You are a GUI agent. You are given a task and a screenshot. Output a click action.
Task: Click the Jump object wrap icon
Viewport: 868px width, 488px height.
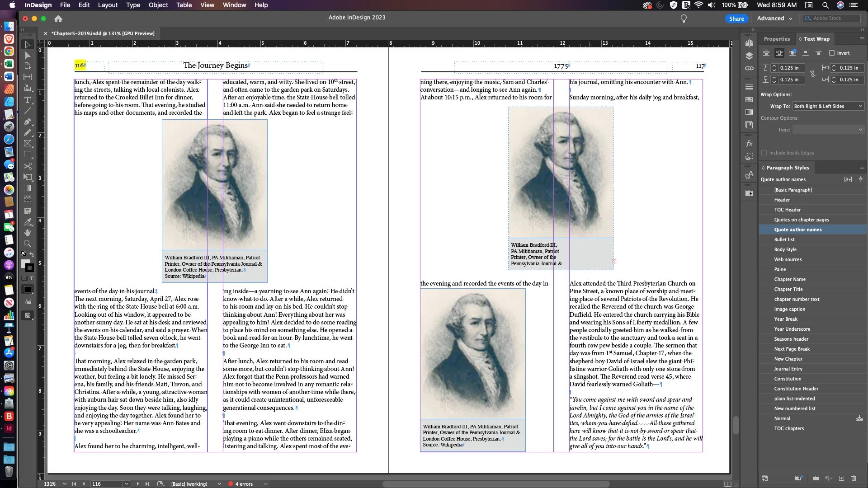[x=806, y=53]
